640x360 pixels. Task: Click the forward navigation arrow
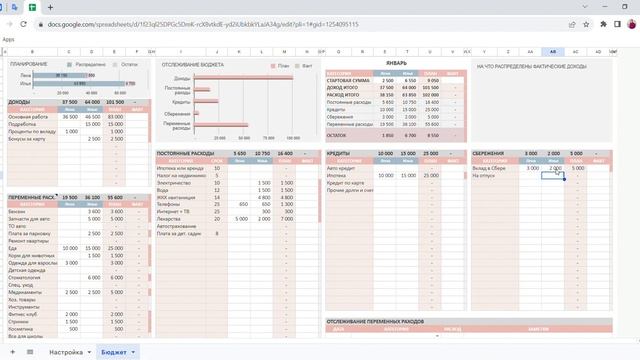point(9,24)
